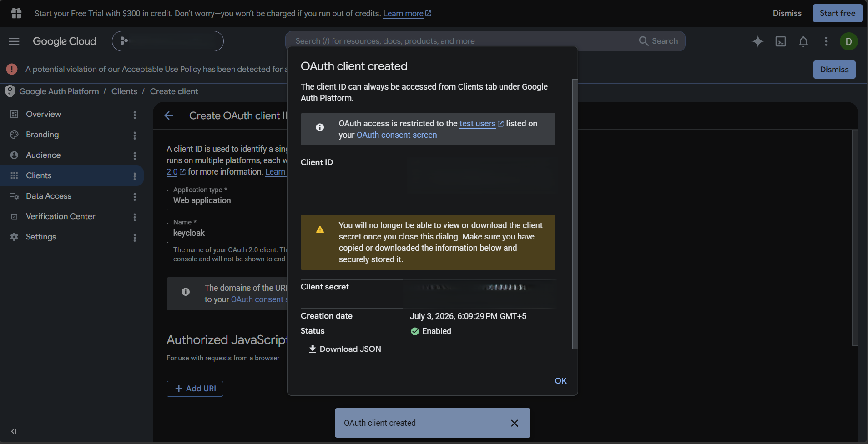This screenshot has height=444, width=868.
Task: Click the Search magnifier button
Action: pyautogui.click(x=658, y=41)
